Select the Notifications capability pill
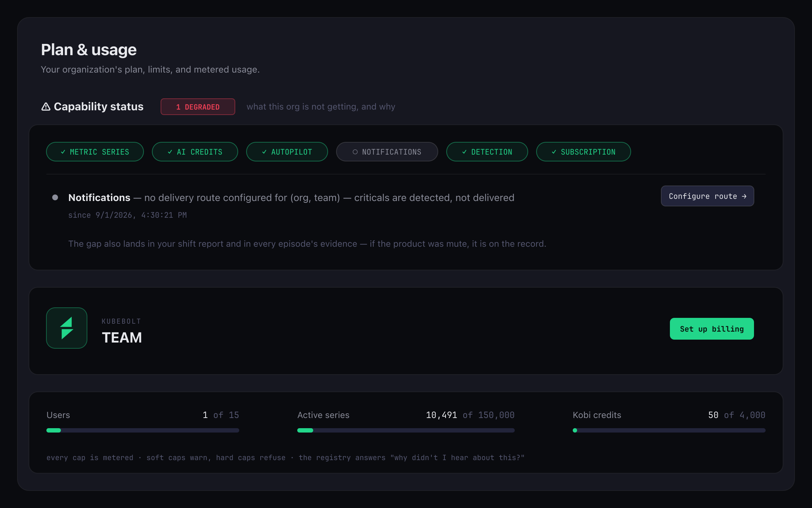The height and width of the screenshot is (508, 812). click(x=387, y=152)
